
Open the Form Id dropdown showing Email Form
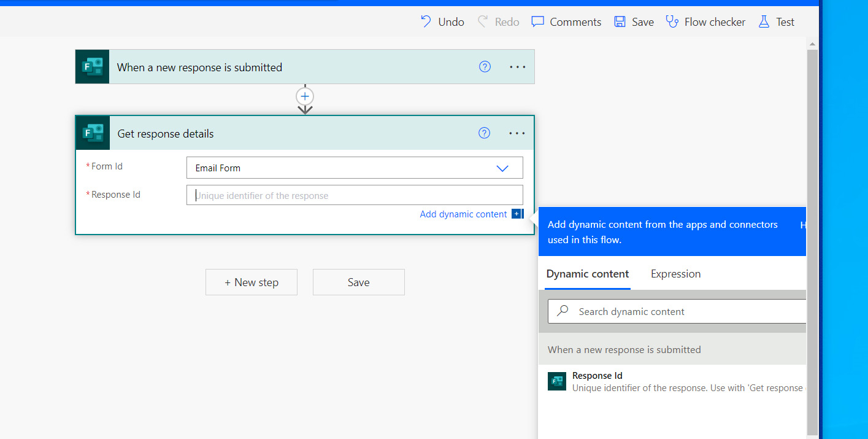[x=355, y=168]
